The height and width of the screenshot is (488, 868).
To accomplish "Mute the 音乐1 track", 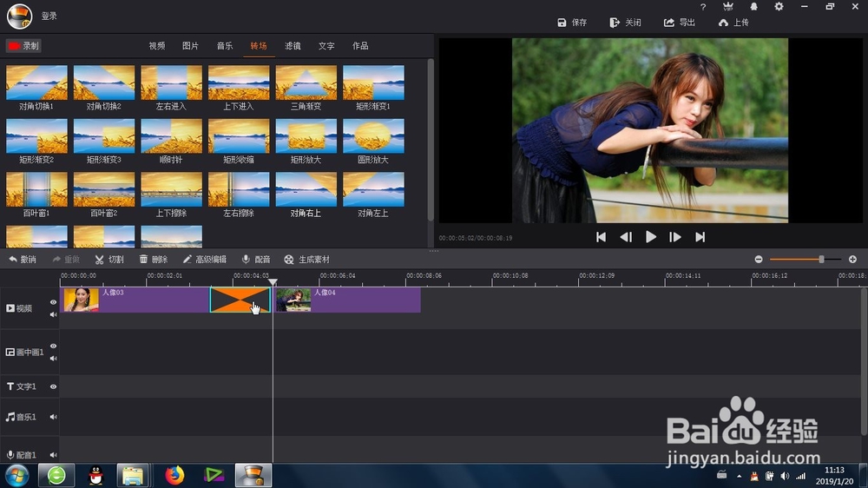I will click(53, 417).
